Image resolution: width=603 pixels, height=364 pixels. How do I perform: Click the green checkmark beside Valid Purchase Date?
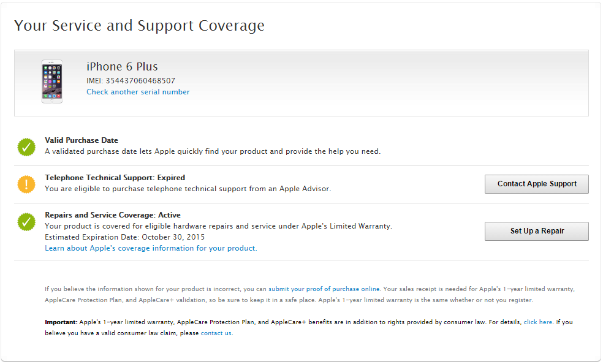[x=26, y=146]
